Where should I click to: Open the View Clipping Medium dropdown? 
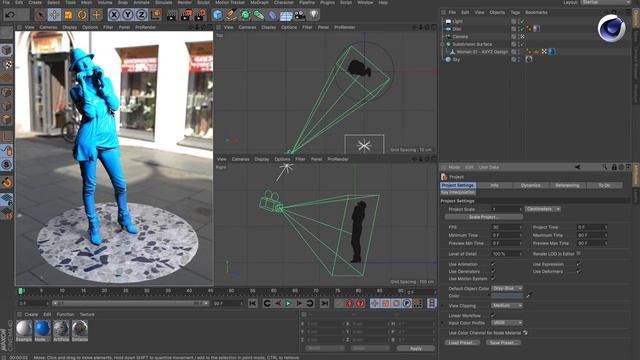click(507, 305)
